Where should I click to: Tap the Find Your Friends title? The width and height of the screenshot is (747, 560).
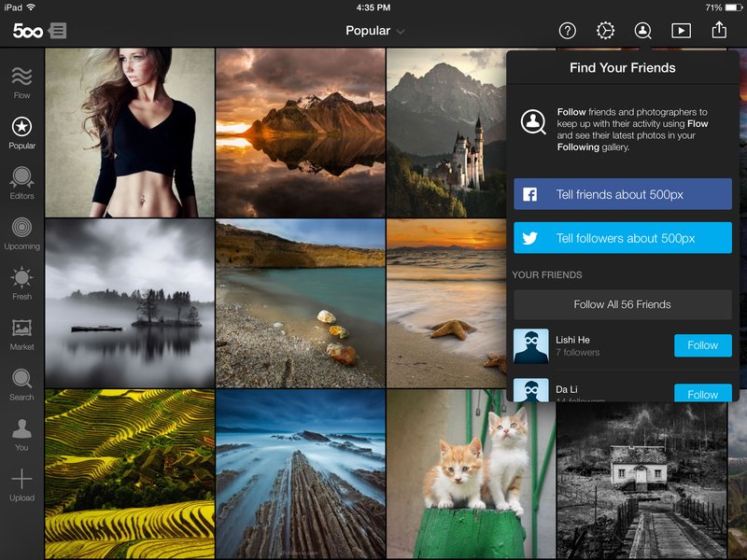(x=623, y=67)
